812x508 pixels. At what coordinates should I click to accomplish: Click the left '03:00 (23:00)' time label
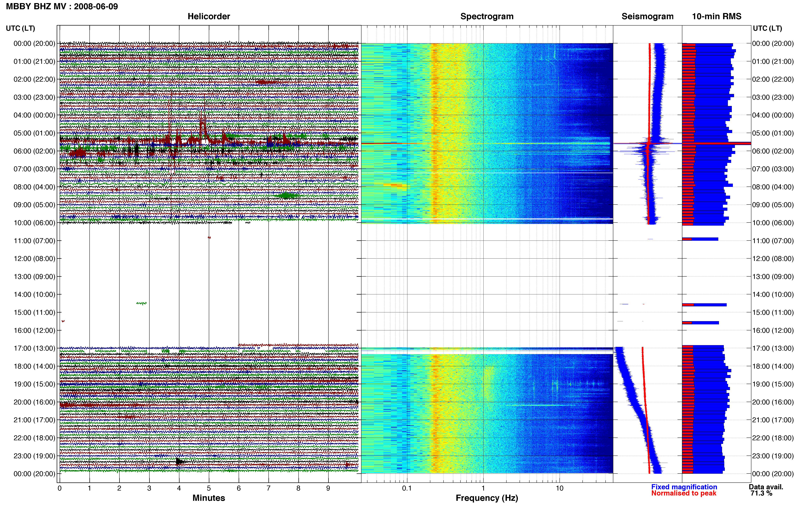click(x=34, y=97)
